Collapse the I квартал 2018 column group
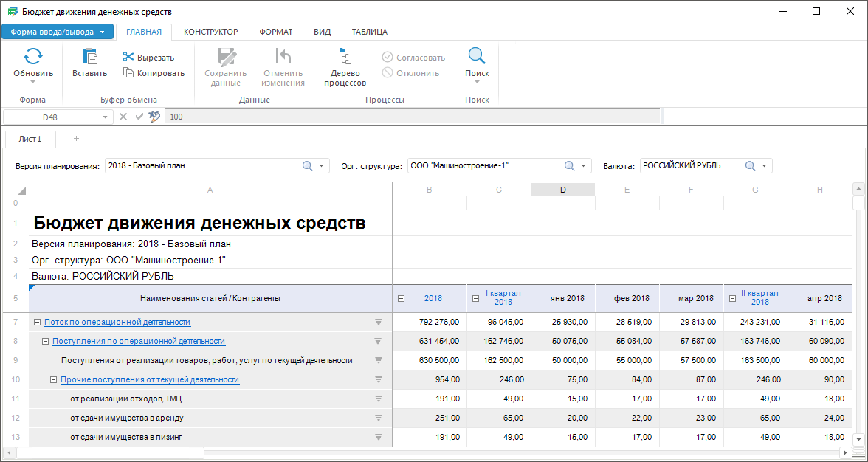The height and width of the screenshot is (462, 868). tap(476, 299)
